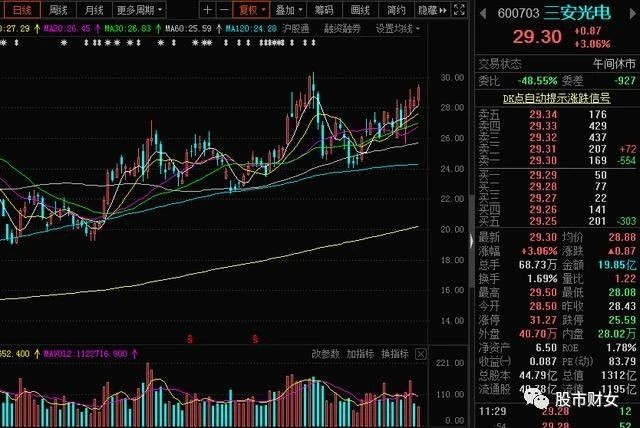Click stock code 600703
This screenshot has width=640, height=428.
pyautogui.click(x=518, y=14)
